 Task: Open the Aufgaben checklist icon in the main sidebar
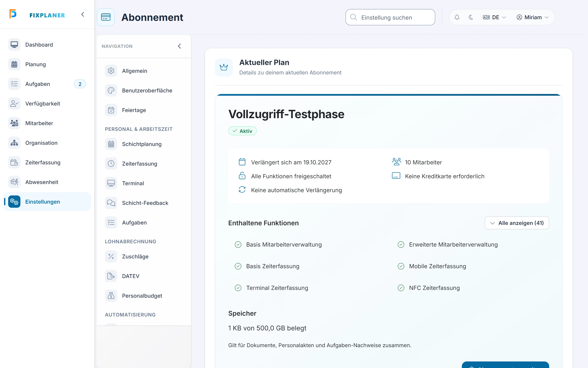[x=14, y=84]
